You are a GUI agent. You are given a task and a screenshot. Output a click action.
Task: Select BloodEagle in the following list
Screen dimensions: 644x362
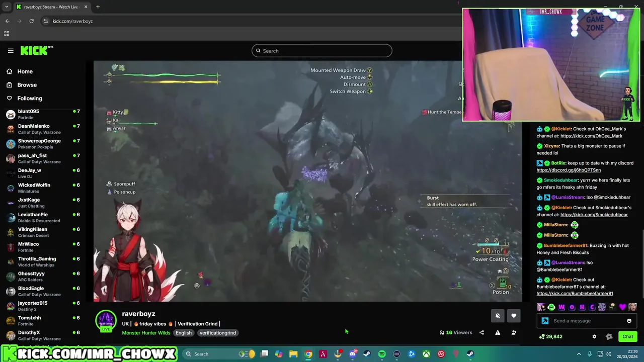click(x=43, y=291)
